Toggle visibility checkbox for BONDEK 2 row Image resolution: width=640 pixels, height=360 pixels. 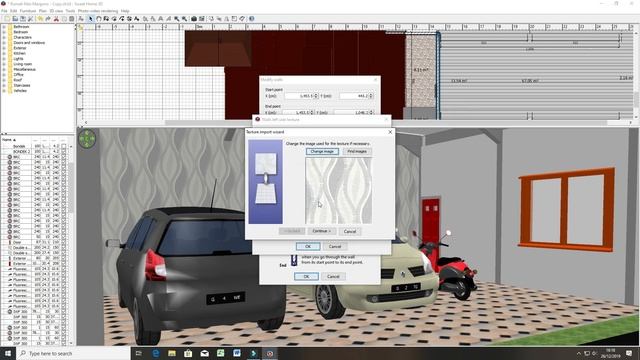63,151
